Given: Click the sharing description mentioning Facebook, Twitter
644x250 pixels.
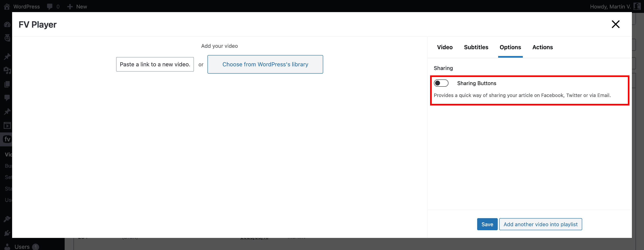Looking at the screenshot, I should (522, 95).
